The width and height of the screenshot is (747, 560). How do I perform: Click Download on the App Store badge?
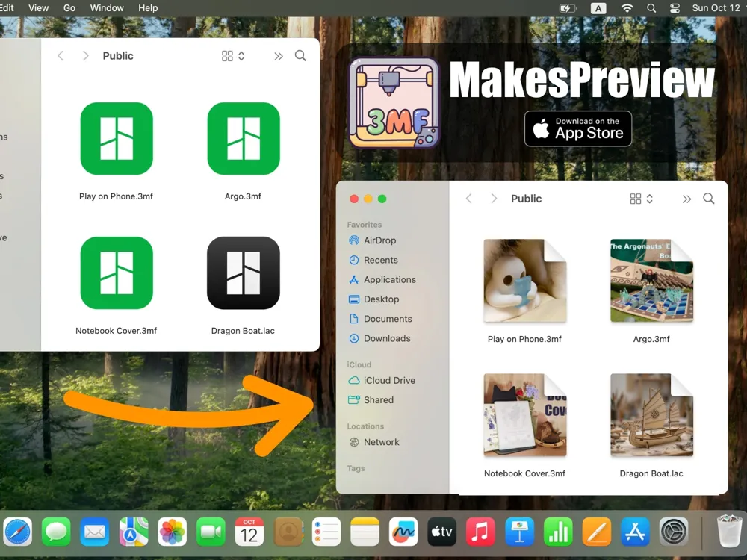point(578,128)
